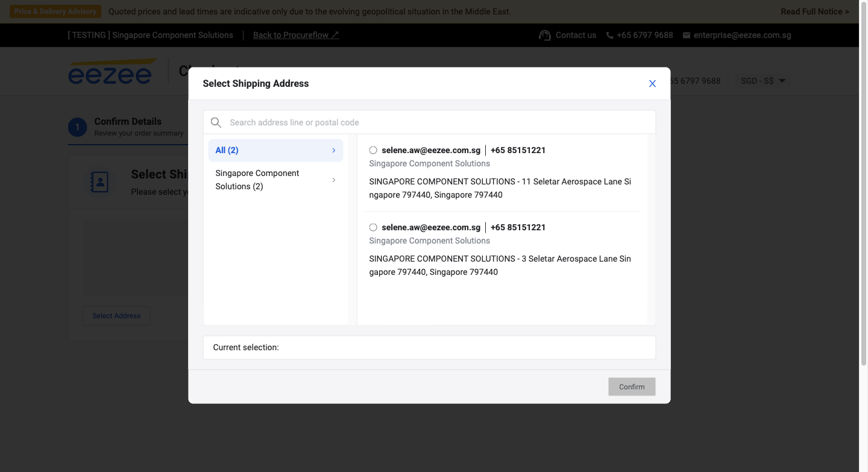
Task: Click the email envelope icon
Action: tap(687, 35)
